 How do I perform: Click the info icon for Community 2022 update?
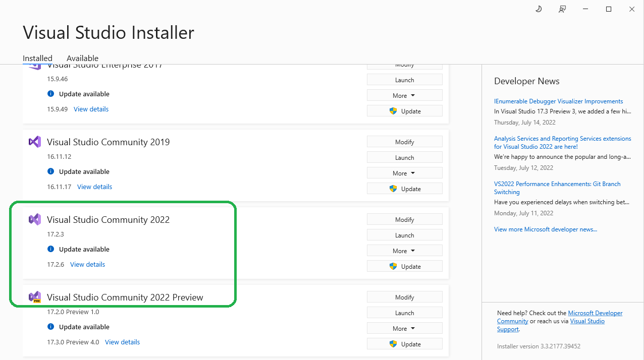[x=50, y=249]
